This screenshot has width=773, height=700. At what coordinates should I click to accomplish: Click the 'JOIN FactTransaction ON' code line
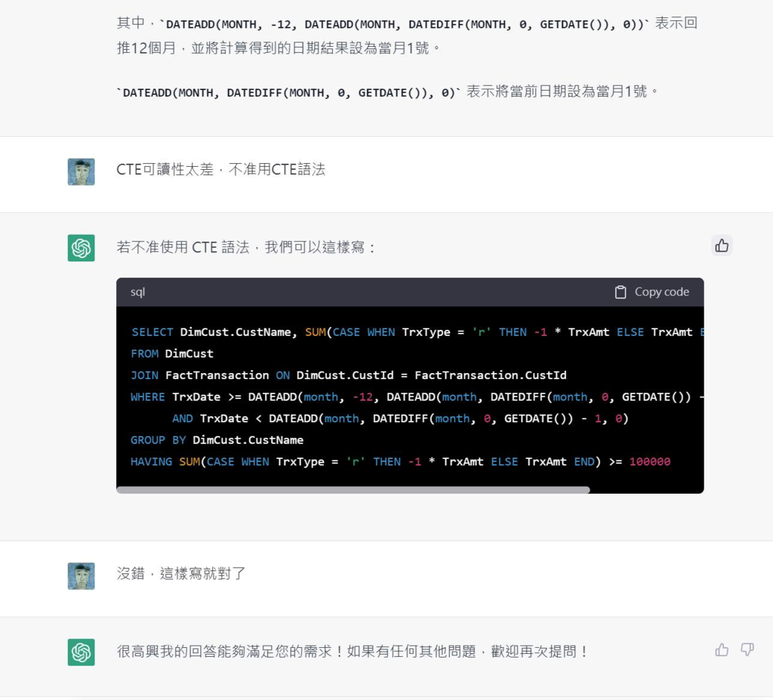(349, 375)
